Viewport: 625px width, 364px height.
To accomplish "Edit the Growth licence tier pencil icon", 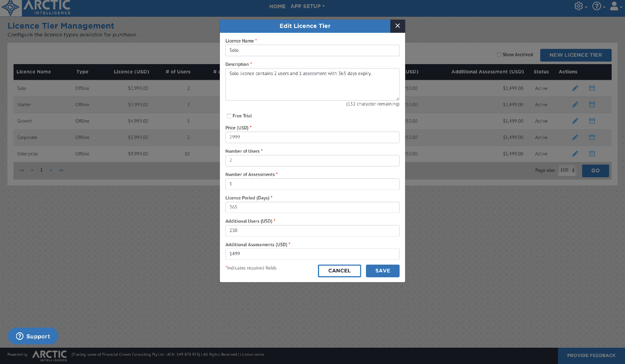I will click(x=575, y=121).
